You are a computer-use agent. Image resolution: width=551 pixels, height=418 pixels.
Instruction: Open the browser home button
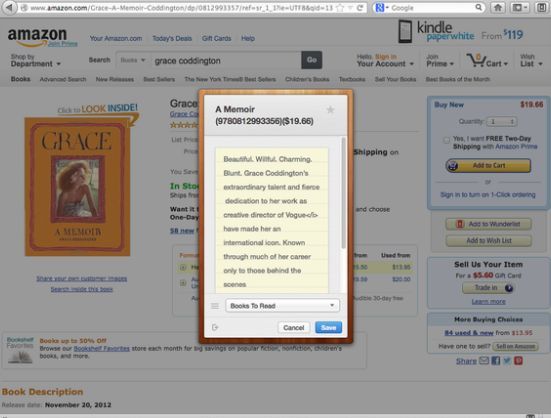click(x=498, y=7)
